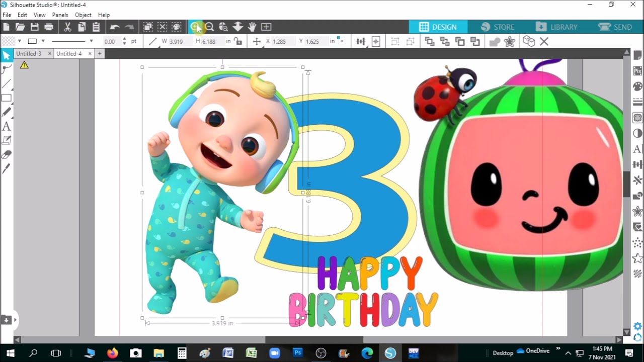Open the Text Style panel
The image size is (644, 362).
[x=637, y=149]
